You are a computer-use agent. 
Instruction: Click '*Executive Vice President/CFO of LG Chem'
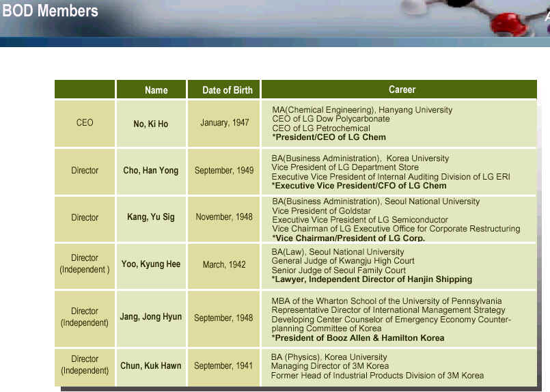(359, 186)
